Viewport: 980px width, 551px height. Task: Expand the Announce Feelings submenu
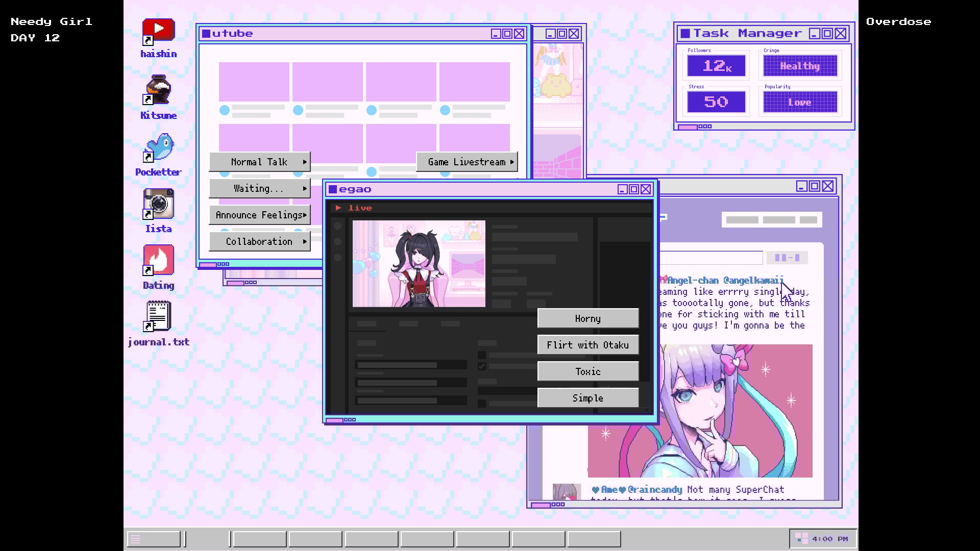[259, 215]
